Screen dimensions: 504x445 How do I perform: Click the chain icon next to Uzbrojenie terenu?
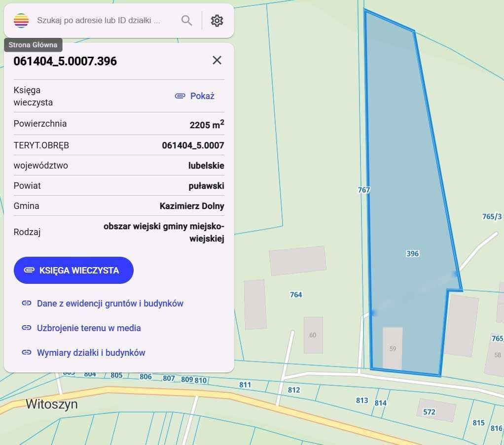[27, 328]
